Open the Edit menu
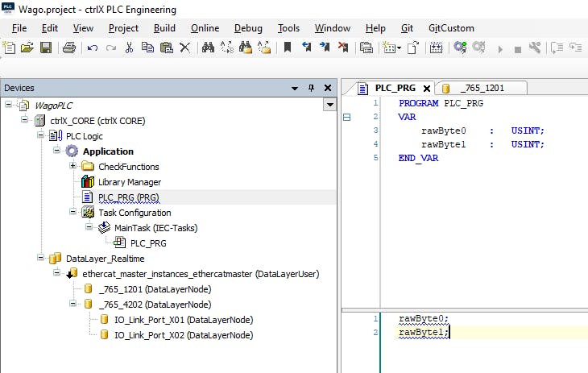The width and height of the screenshot is (588, 373). pyautogui.click(x=49, y=28)
